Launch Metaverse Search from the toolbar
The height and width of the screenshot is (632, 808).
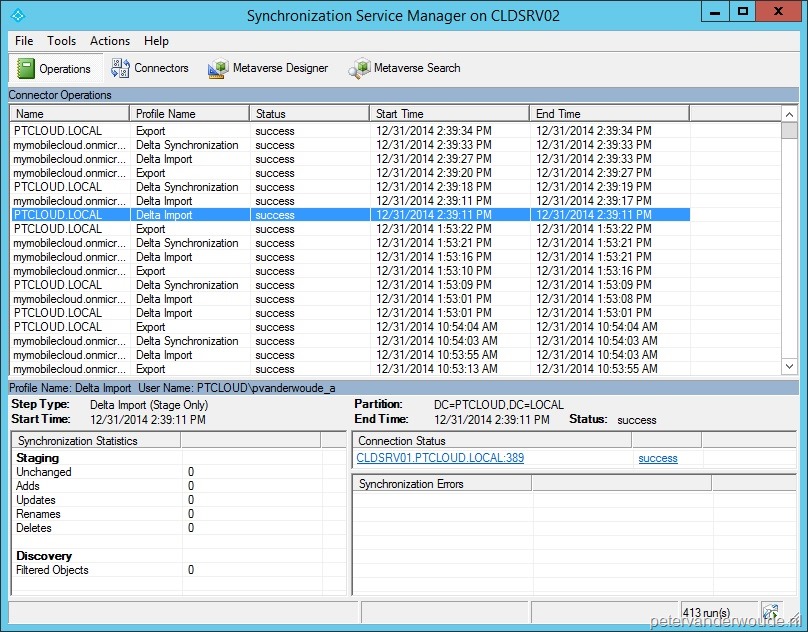pos(405,69)
